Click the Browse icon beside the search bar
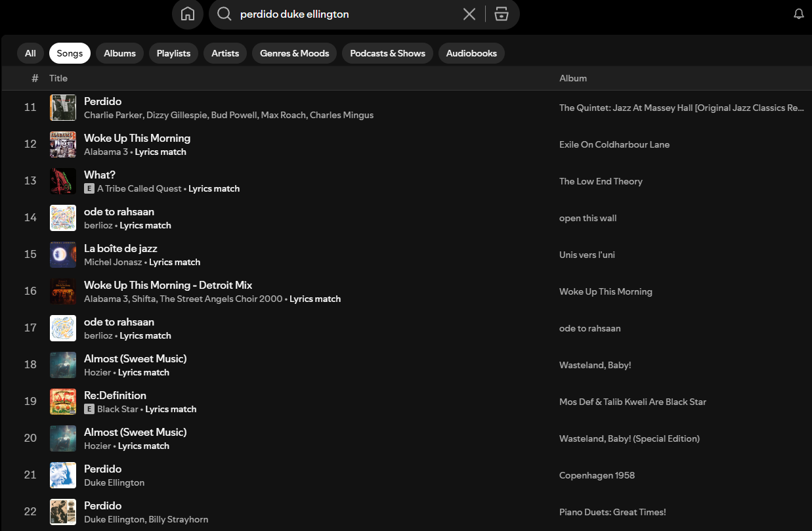Viewport: 812px width, 531px height. pos(502,14)
